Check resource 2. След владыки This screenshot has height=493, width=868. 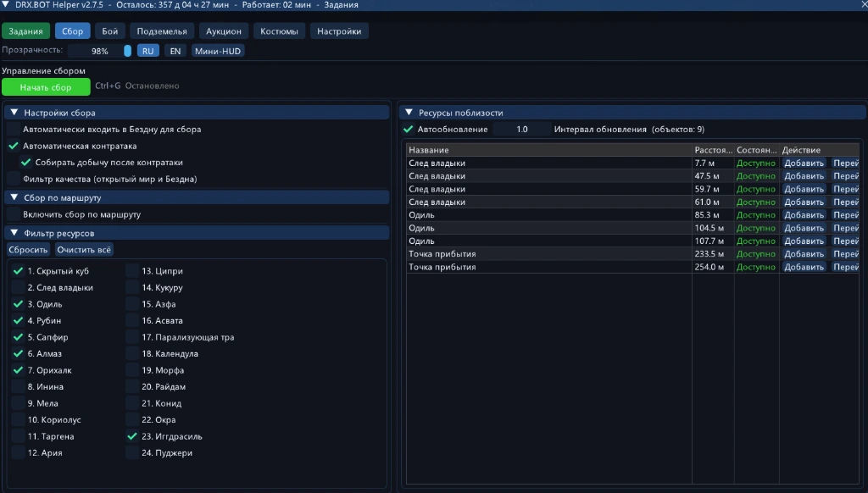pyautogui.click(x=19, y=288)
